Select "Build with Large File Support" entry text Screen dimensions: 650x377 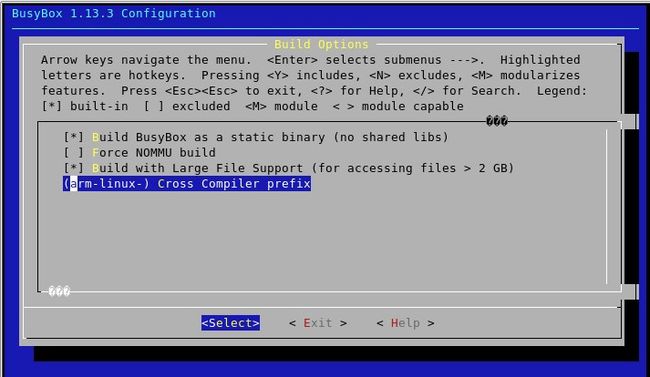303,168
